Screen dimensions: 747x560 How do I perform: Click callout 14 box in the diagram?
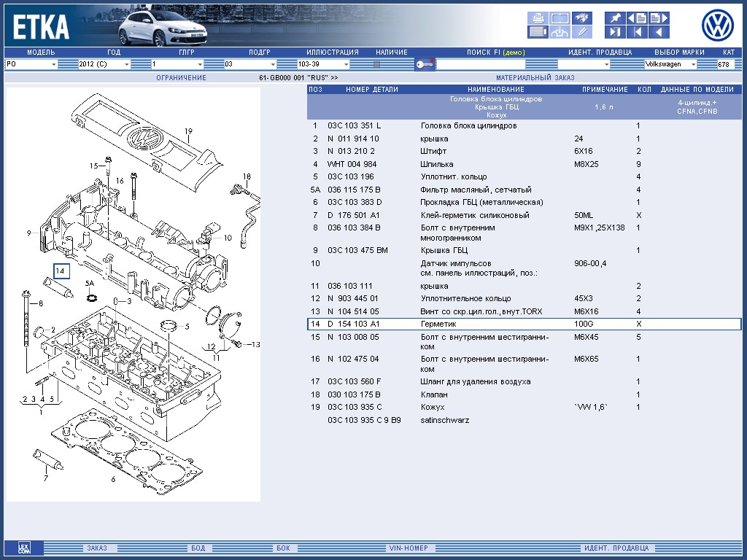(x=61, y=271)
